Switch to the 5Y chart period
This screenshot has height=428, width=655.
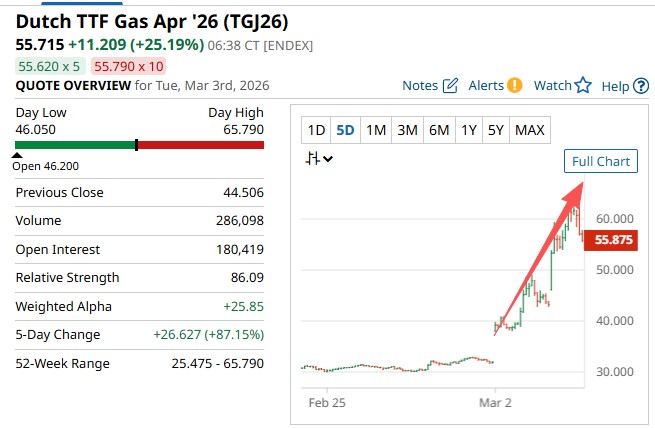[496, 130]
